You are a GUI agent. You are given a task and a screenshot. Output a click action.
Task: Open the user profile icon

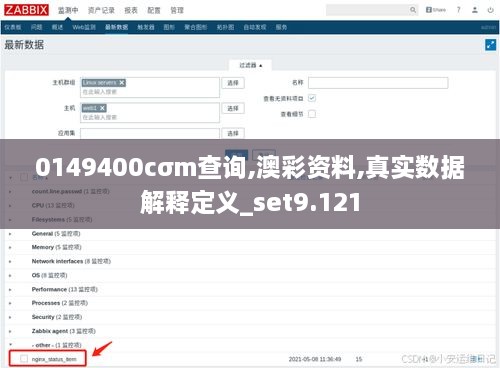(x=475, y=10)
